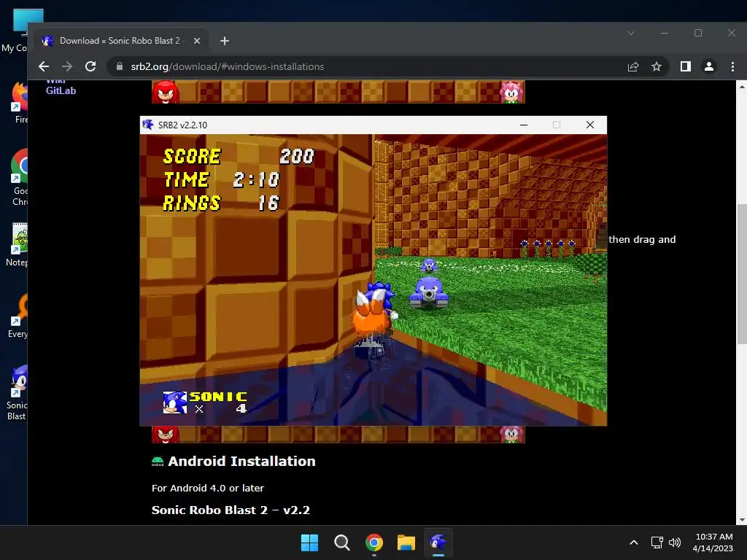Reload the srb2.org page

coord(90,66)
